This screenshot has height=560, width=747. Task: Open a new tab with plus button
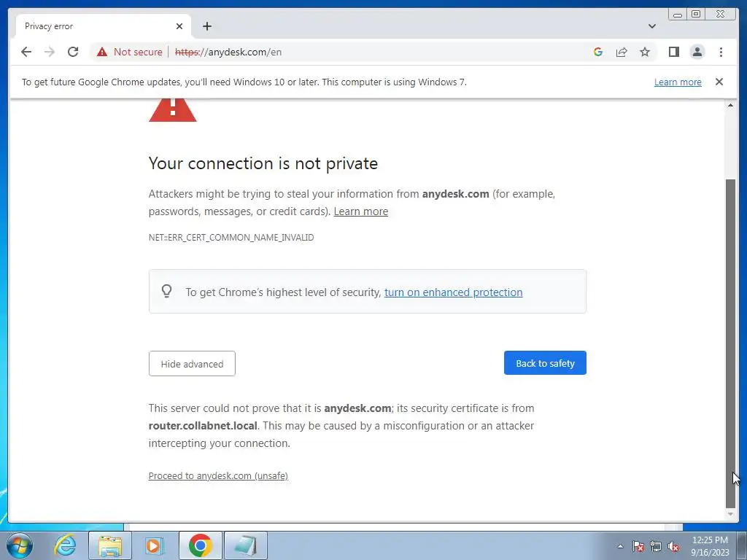point(206,26)
